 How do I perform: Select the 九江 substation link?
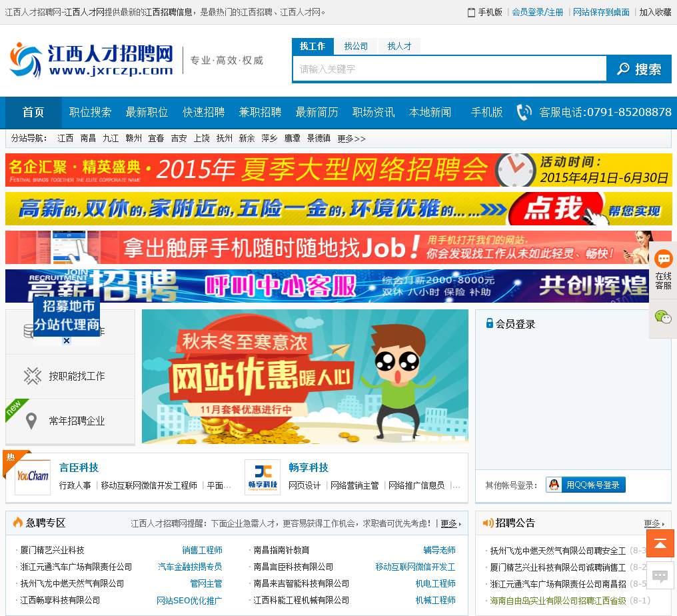click(x=111, y=138)
